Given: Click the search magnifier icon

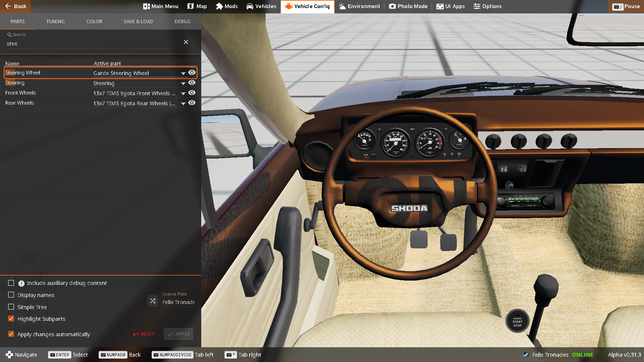Looking at the screenshot, I should (x=9, y=35).
